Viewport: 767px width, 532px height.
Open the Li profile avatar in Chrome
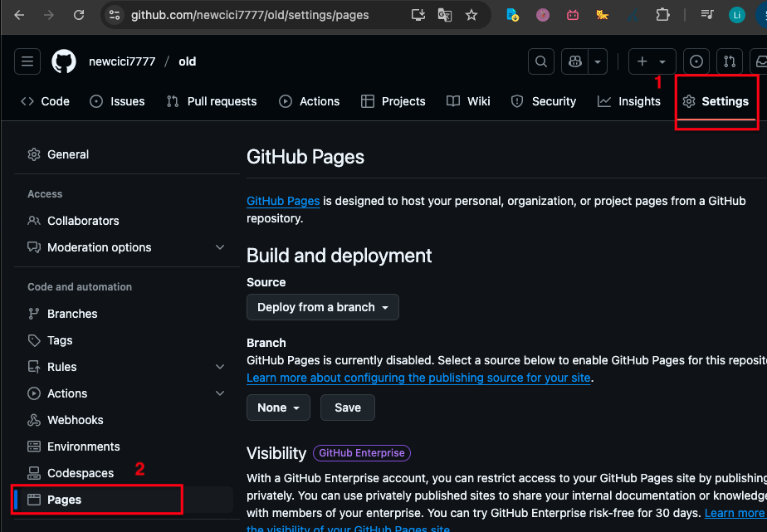click(736, 15)
